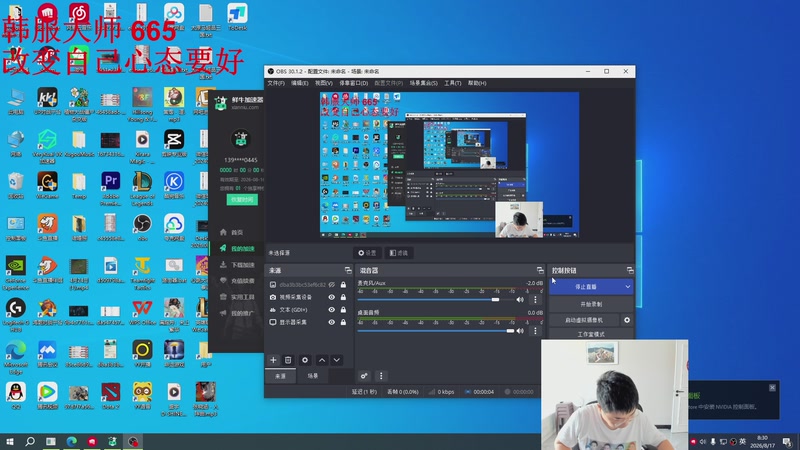
Task: Click the 开始录制 button
Action: (591, 304)
